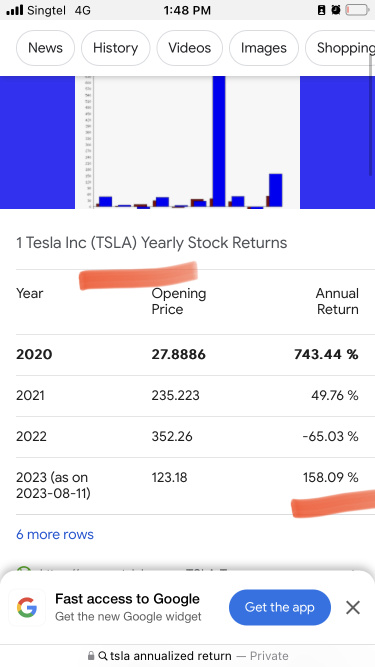Select the Images filter chip
Screen dimensions: 375x667
click(x=264, y=48)
